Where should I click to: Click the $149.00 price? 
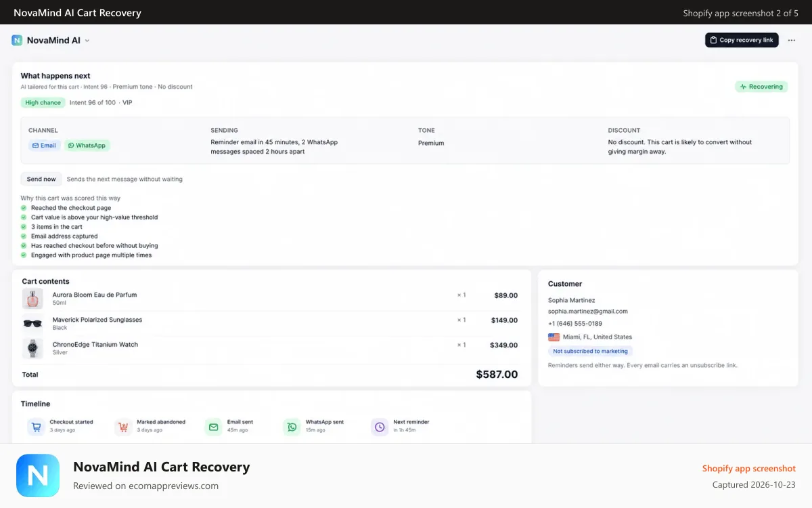click(x=504, y=320)
